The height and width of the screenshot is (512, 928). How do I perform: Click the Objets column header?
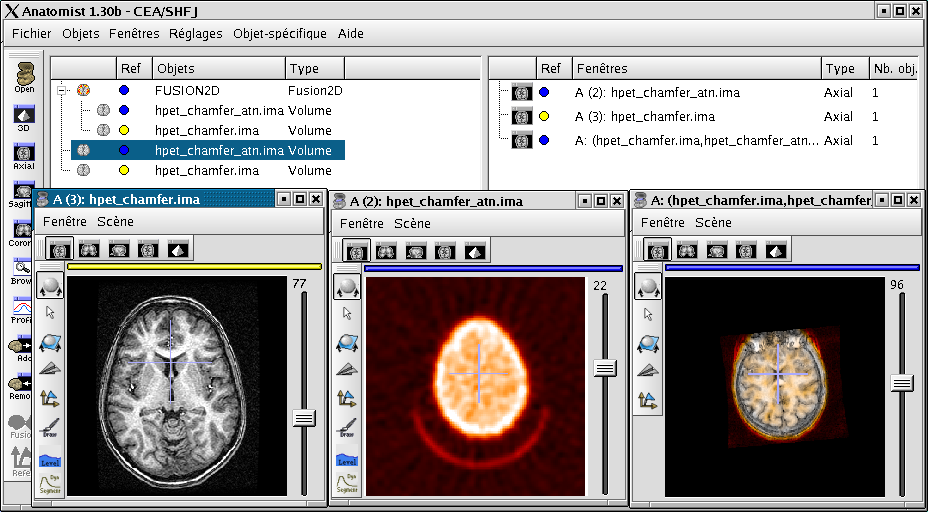point(176,68)
